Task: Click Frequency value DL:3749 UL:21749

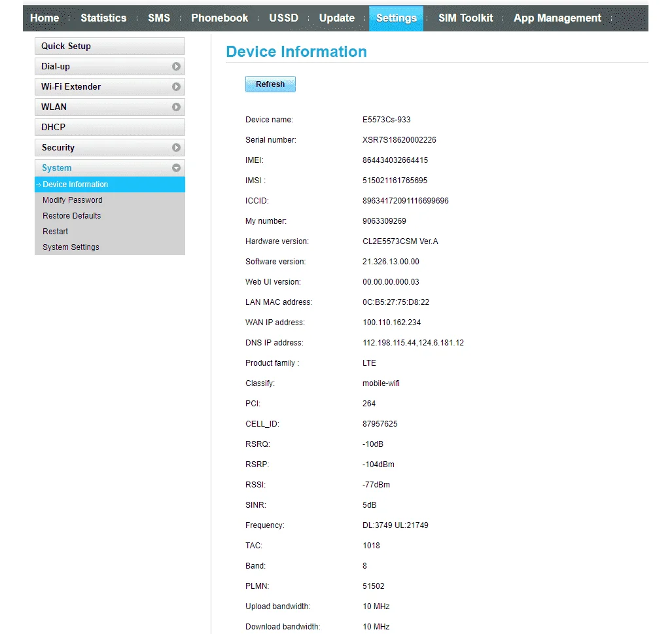Action: 396,525
